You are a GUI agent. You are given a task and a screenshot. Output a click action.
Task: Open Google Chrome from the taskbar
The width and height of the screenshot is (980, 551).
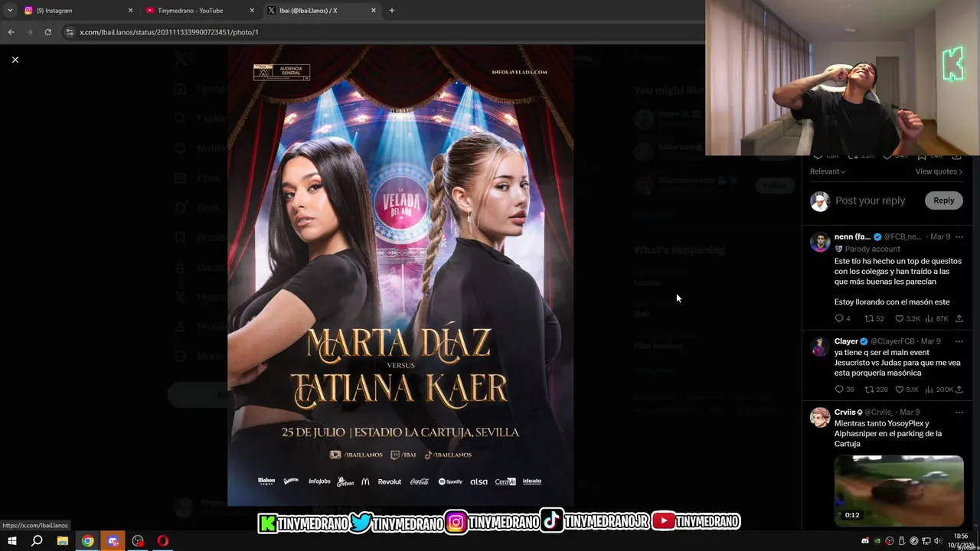pos(88,541)
